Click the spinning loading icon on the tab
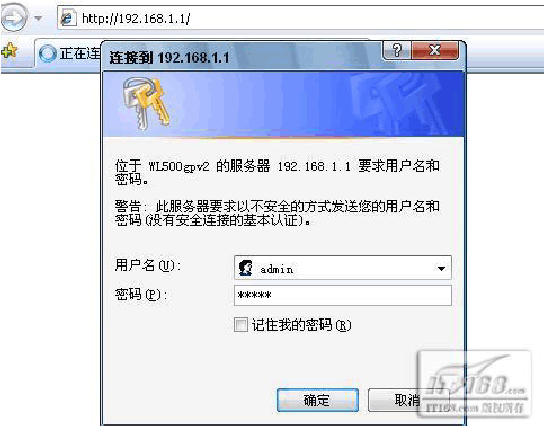Screen dimensions: 545x426 coord(47,54)
